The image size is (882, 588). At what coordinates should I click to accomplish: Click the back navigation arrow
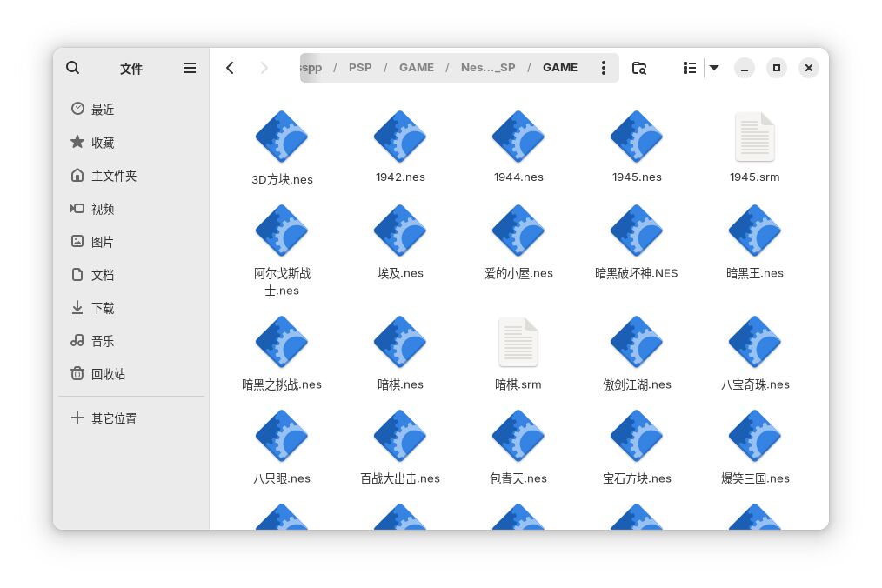(x=230, y=67)
